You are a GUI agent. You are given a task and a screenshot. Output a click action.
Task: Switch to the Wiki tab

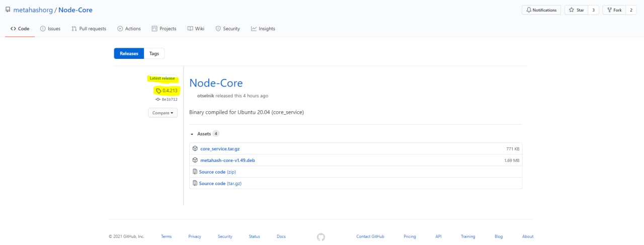click(196, 29)
